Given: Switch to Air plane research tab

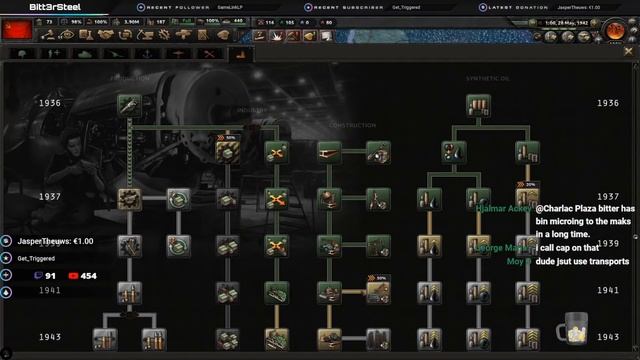Looking at the screenshot, I should pos(178,54).
